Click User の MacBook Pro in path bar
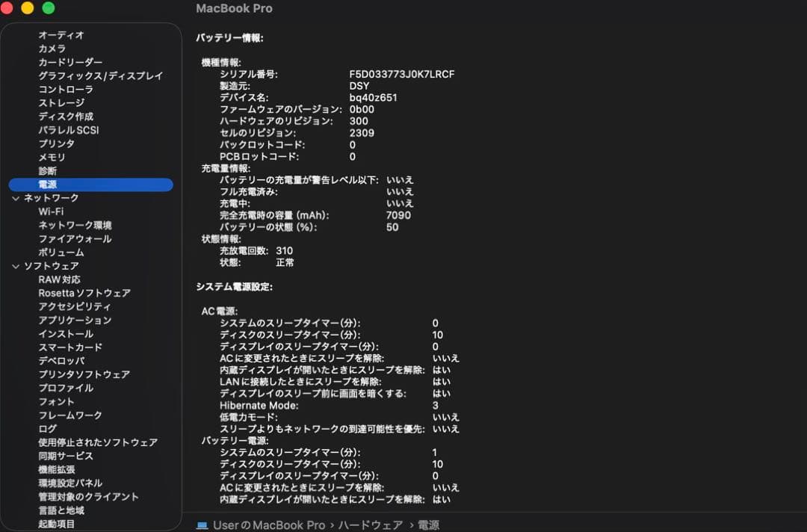Viewport: 807px width, 532px height. [269, 525]
